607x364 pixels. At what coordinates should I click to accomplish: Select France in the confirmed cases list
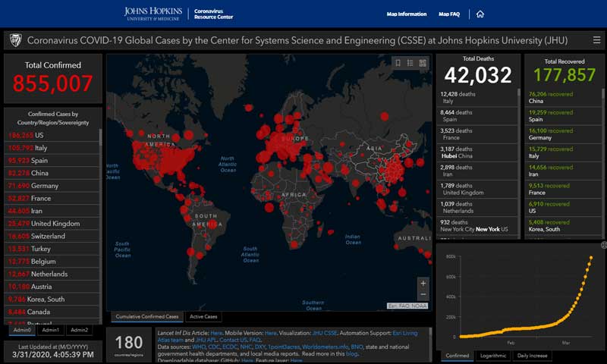(52, 198)
